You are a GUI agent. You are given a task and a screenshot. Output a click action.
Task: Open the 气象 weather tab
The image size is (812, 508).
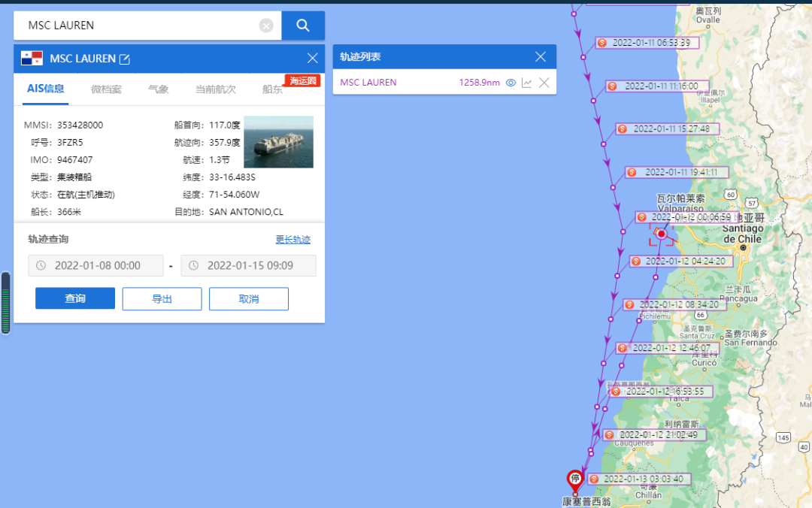158,89
